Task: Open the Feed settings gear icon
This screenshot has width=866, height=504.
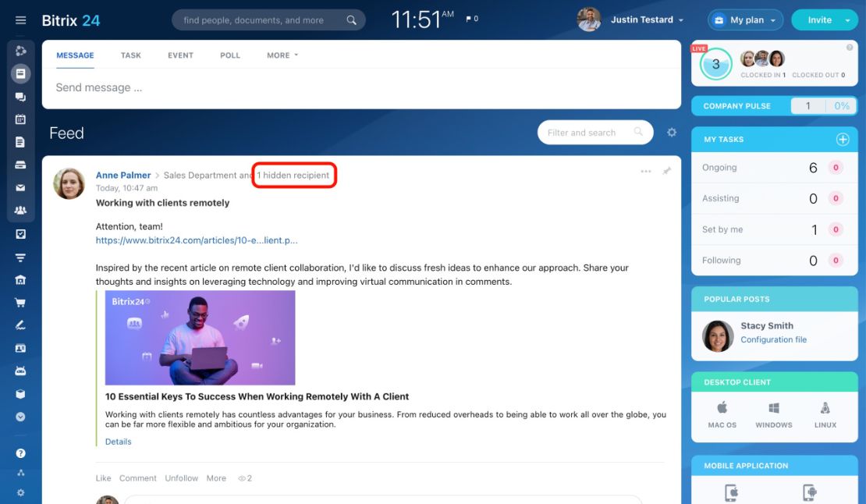Action: (672, 133)
